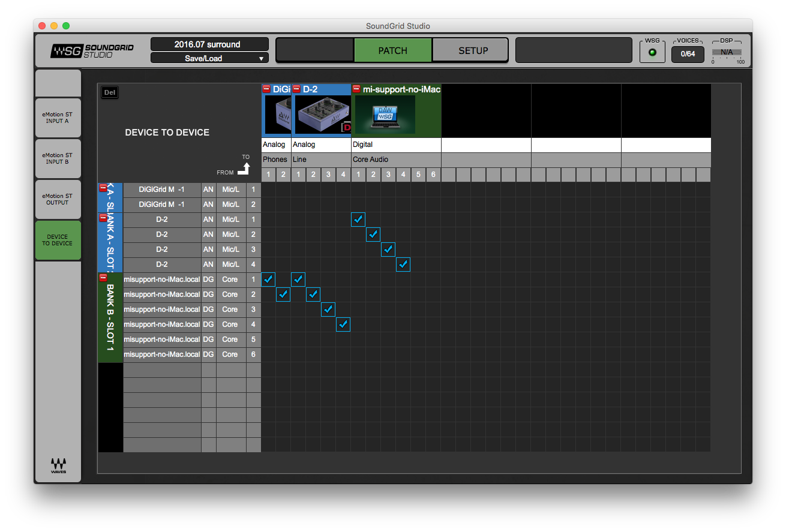This screenshot has width=786, height=532.
Task: Remove the D-2 source rows using red minus
Action: 103,218
